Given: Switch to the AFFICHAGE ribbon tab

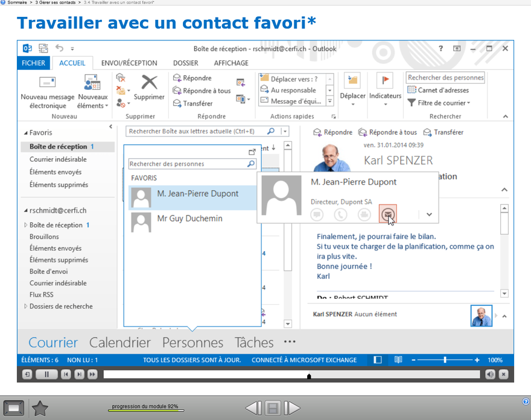Looking at the screenshot, I should 231,63.
